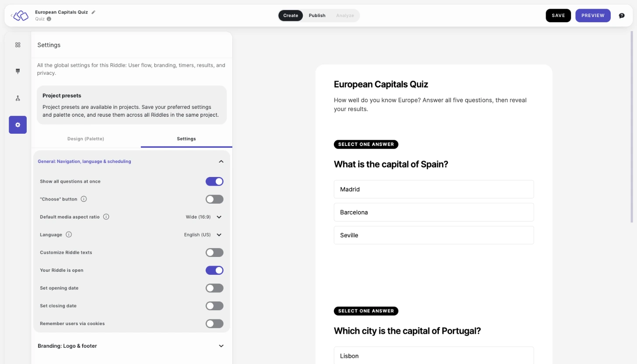Click the Riddle logo back icon
This screenshot has height=364, width=637.
click(x=20, y=16)
